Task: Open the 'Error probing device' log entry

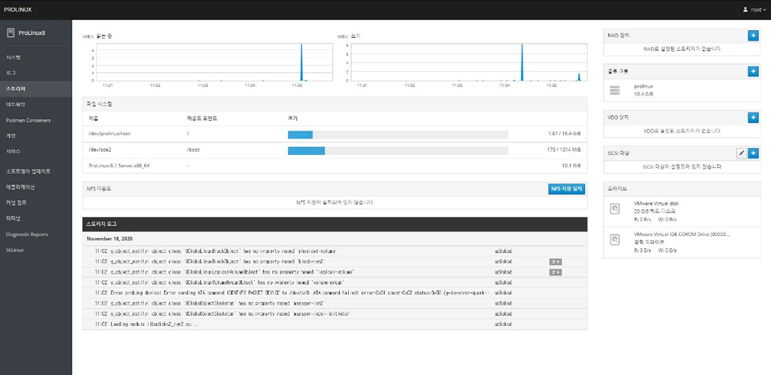Action: [335, 293]
